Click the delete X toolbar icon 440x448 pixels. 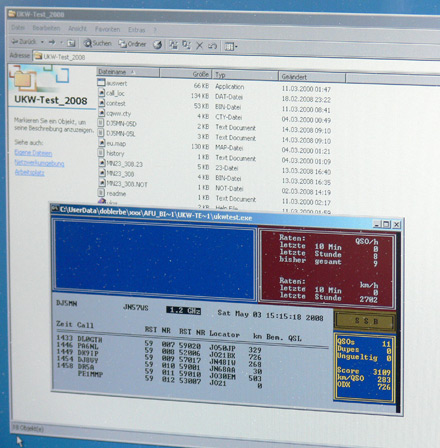pos(199,45)
